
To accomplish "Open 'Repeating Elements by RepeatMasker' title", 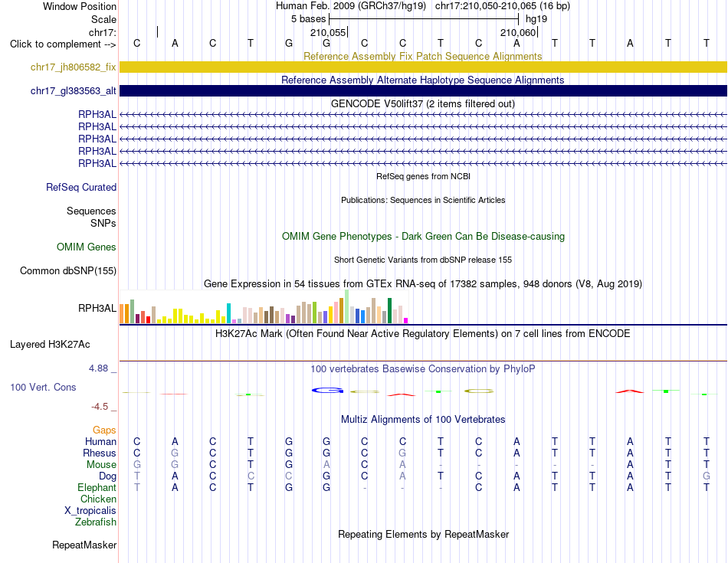I will click(423, 534).
